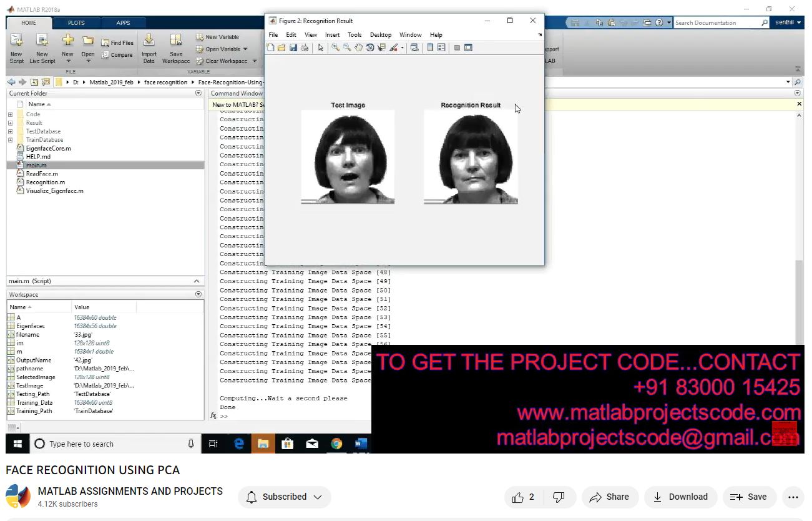Click the New Live Script icon
This screenshot has height=521, width=812.
click(42, 47)
